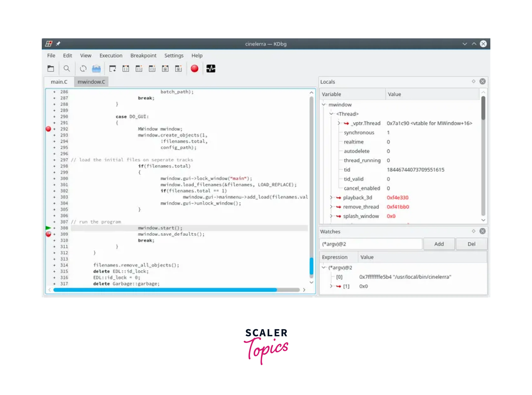Click the Run program toolbar icon
The height and width of the screenshot is (395, 532).
click(x=113, y=69)
